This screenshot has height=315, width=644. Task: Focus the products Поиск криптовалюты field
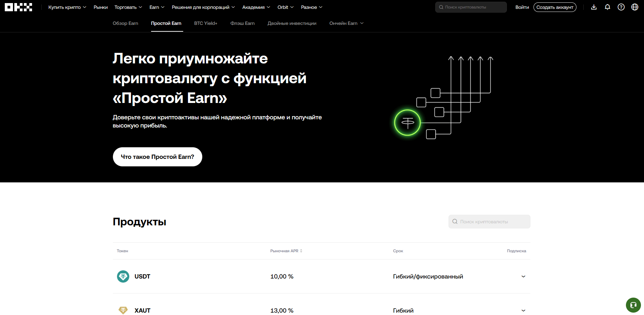(489, 222)
